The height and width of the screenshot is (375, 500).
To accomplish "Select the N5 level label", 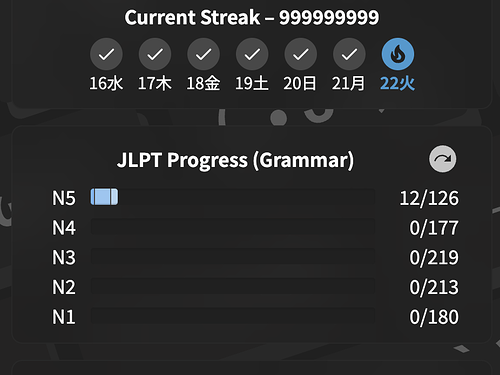I will 64,198.
